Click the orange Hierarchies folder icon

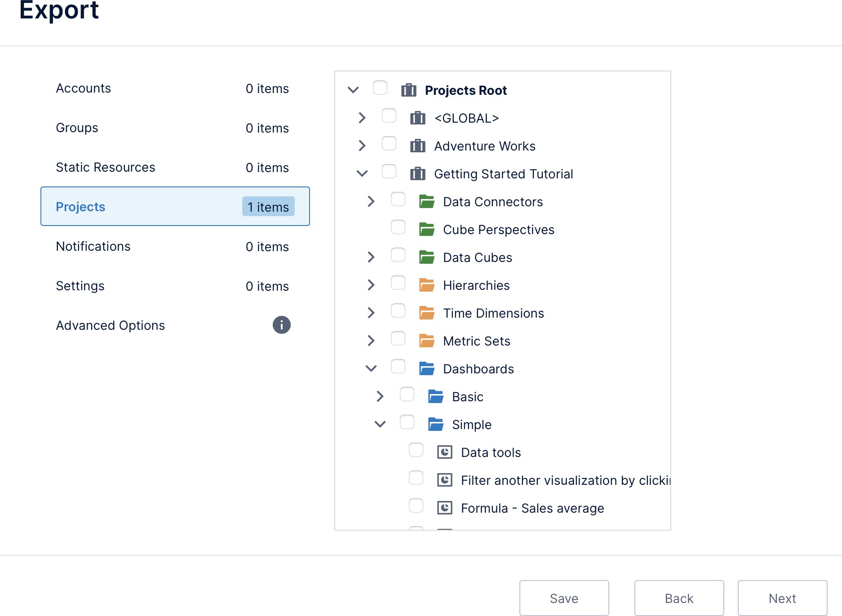click(x=426, y=285)
